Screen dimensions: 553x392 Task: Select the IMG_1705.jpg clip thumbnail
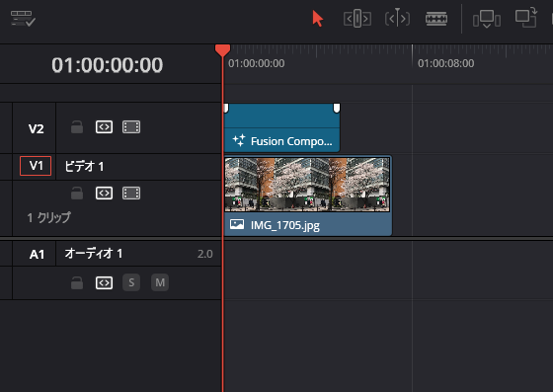point(307,185)
